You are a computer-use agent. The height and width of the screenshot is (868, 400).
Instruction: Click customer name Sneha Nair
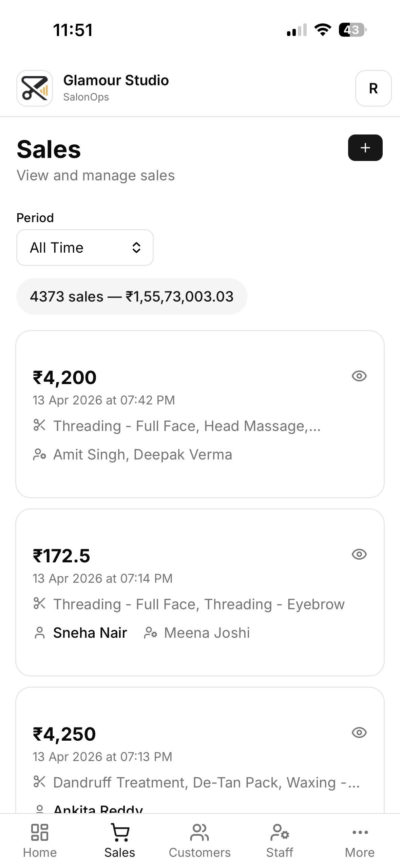[x=90, y=633]
